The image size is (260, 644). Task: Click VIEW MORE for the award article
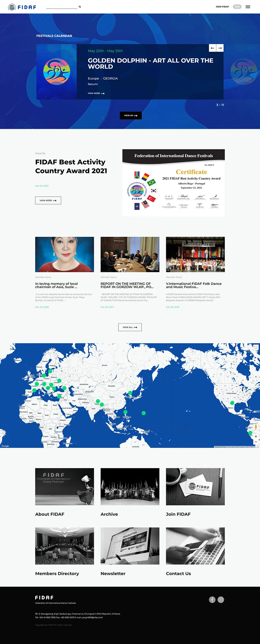[48, 200]
